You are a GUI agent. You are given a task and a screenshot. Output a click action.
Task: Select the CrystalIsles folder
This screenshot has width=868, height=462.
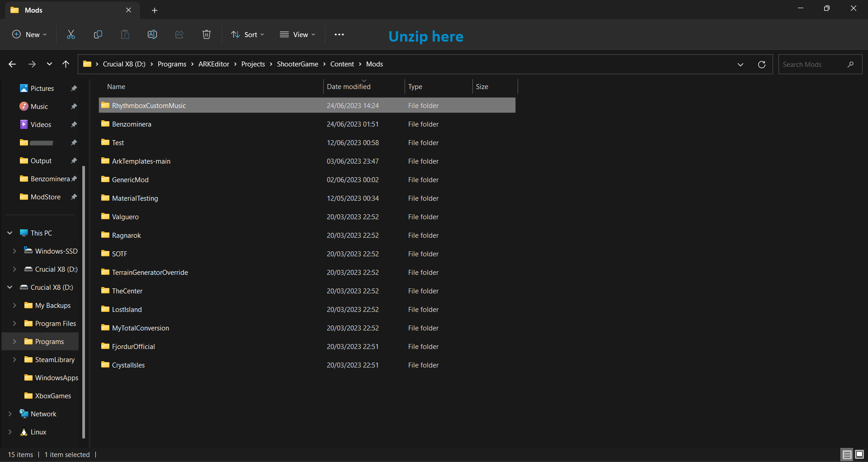[307, 365]
